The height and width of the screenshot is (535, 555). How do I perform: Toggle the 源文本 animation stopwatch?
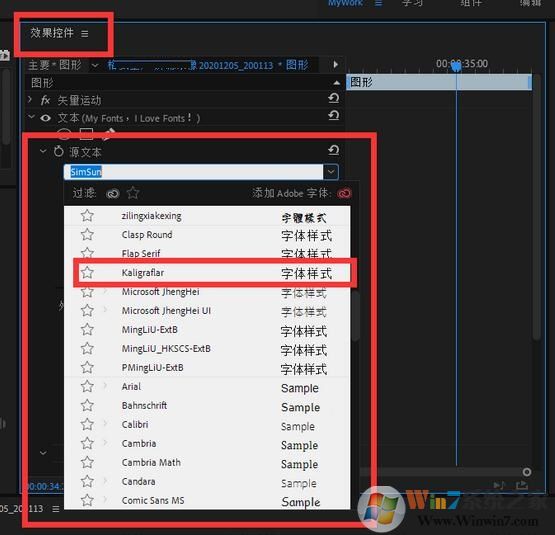58,151
